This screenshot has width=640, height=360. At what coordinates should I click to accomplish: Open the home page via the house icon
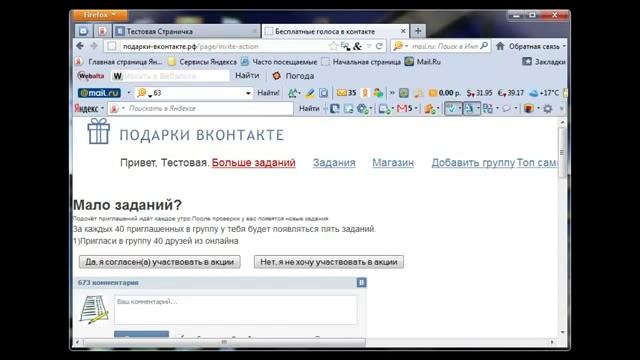[500, 46]
